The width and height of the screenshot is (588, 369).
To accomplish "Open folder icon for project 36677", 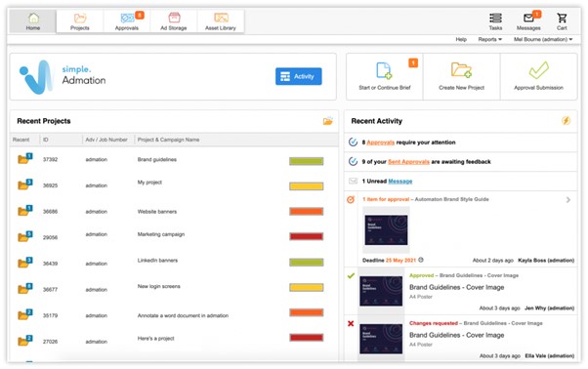I will pos(24,289).
